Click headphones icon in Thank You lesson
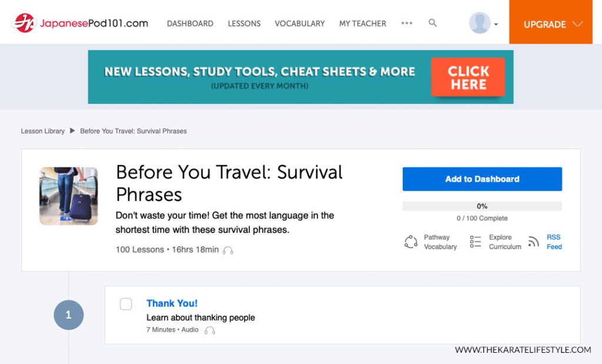Screen dimensions: 602x364 (209, 330)
